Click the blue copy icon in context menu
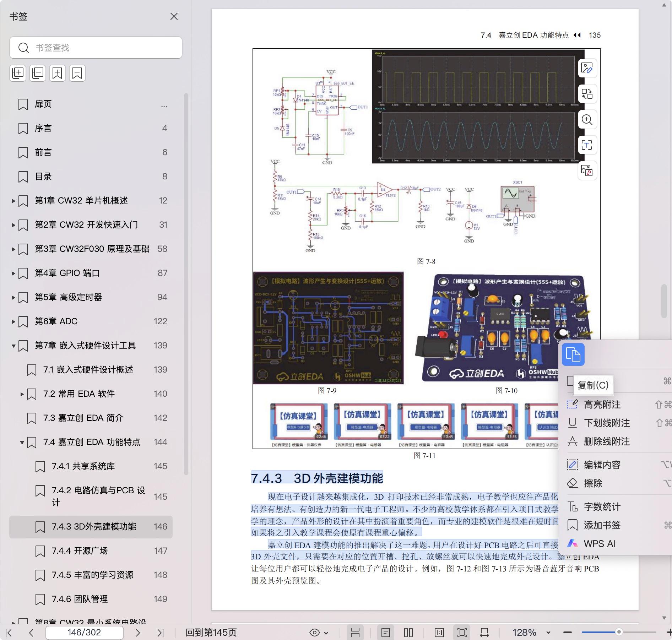This screenshot has width=672, height=640. 573,354
